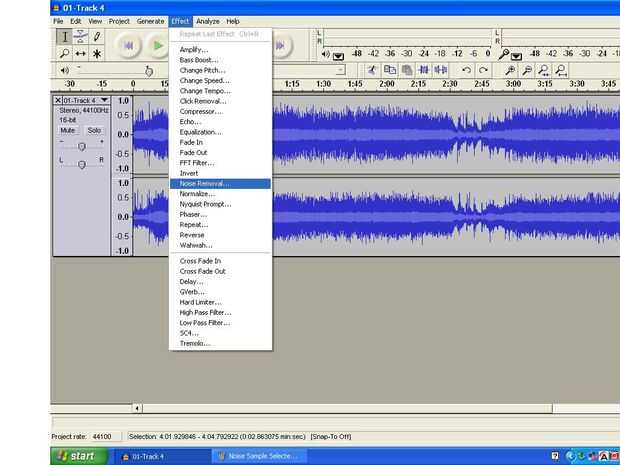Click the green Play button

(158, 46)
